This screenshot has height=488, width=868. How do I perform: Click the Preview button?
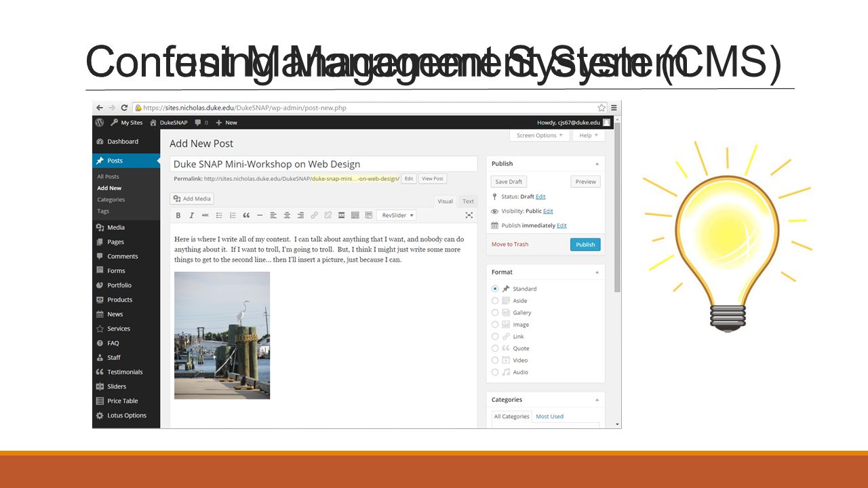pos(586,182)
